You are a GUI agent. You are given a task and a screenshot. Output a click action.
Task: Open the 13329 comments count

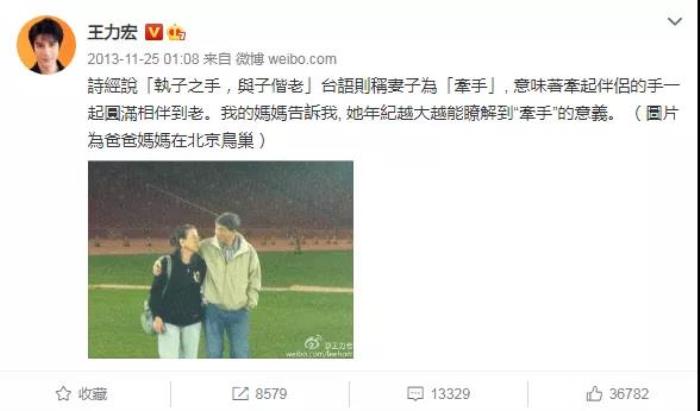click(450, 394)
